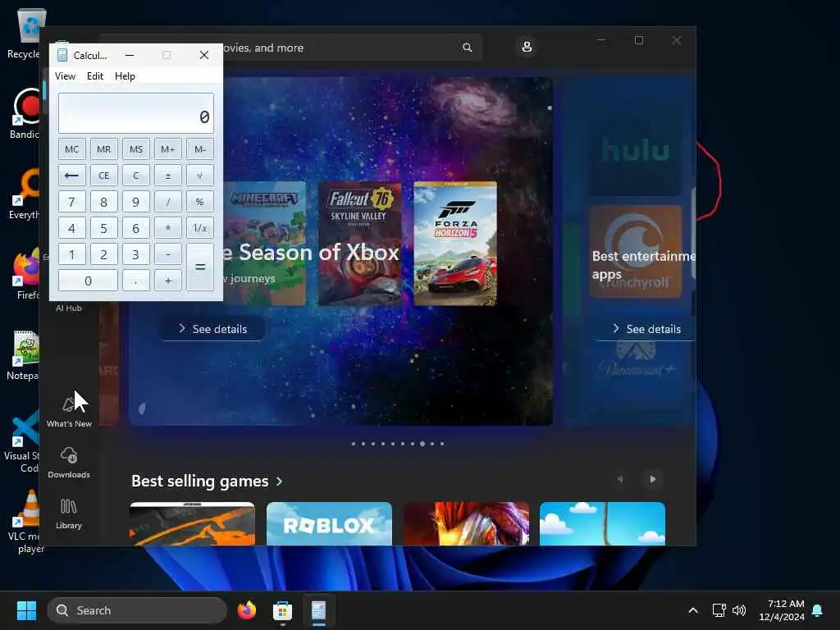Click the MR memory recall key

point(104,149)
